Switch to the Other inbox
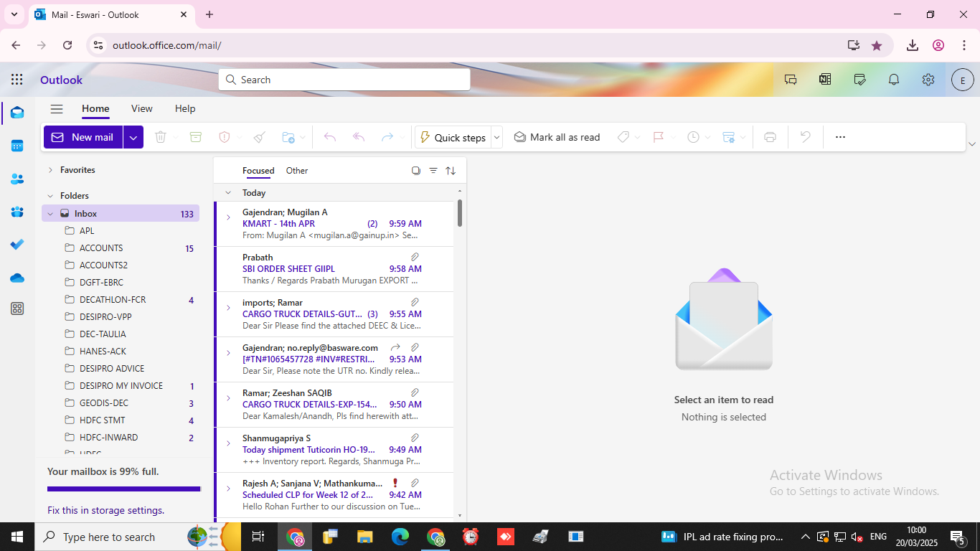 click(x=297, y=171)
